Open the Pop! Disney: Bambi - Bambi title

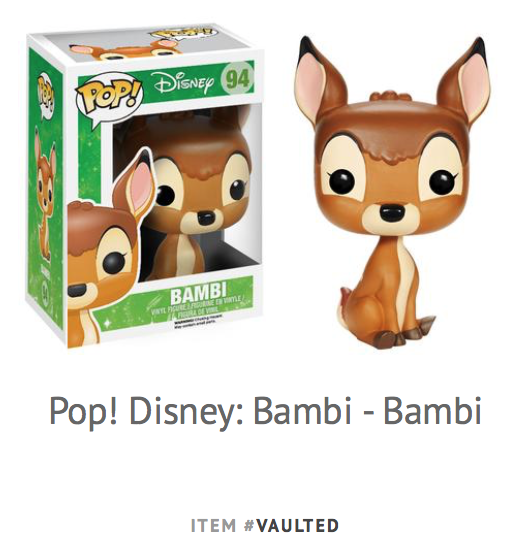coord(266,410)
